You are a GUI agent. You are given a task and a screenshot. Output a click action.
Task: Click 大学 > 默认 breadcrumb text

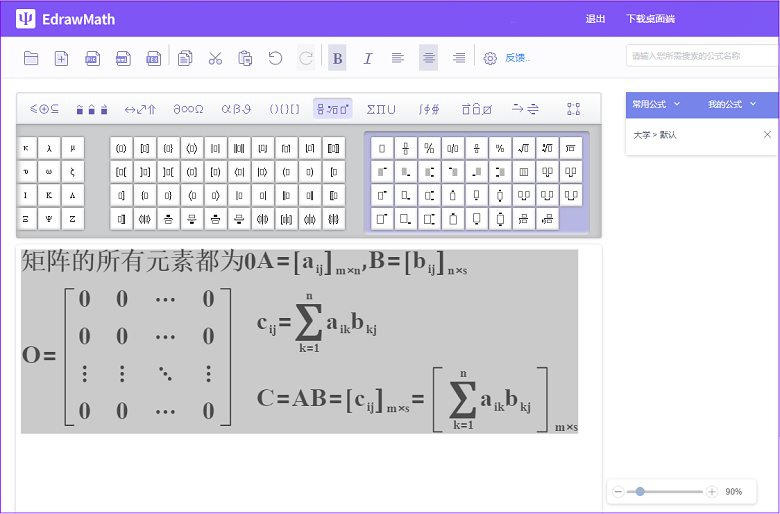[655, 135]
